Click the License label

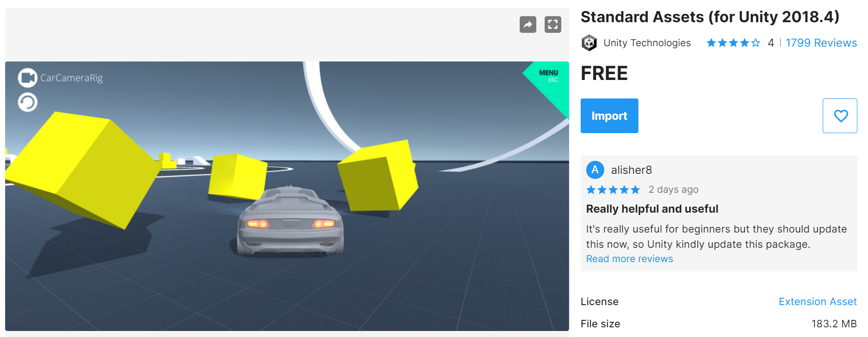pyautogui.click(x=599, y=301)
